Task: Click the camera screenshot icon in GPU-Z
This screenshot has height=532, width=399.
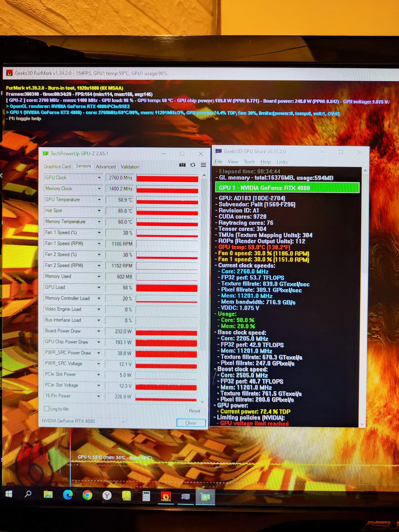Action: pos(182,165)
